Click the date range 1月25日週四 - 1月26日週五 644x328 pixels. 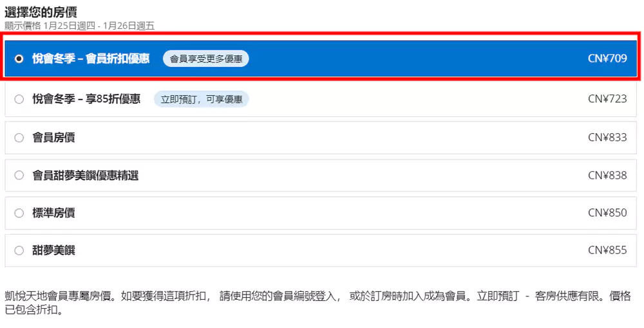point(99,26)
